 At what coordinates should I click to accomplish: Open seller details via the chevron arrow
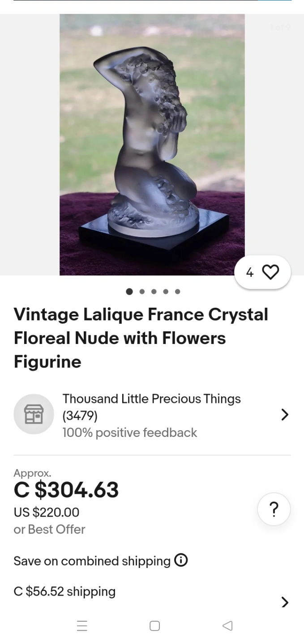285,415
